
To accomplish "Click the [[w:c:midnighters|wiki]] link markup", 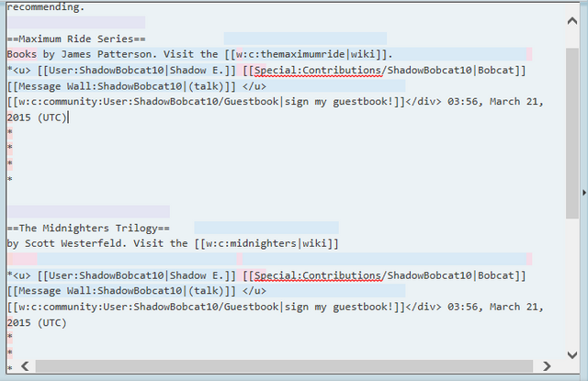I will (x=266, y=243).
